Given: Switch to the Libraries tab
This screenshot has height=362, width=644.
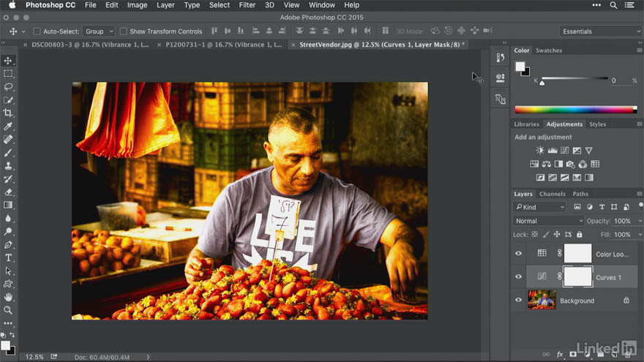Looking at the screenshot, I should coord(526,124).
